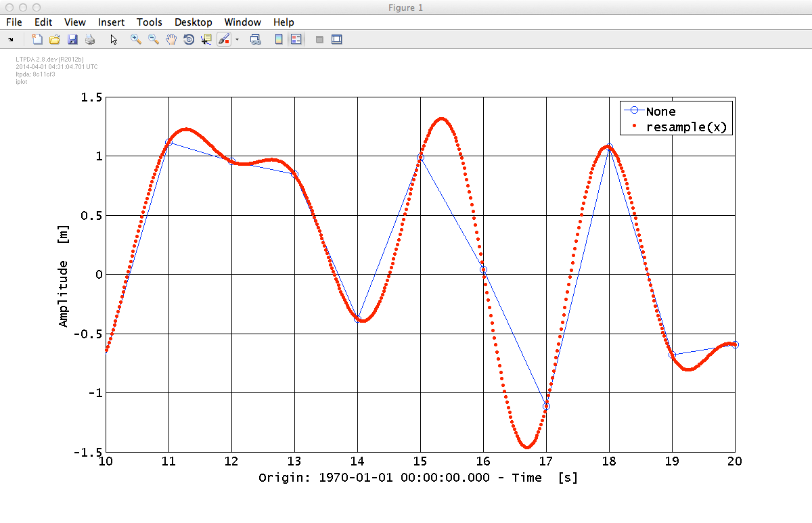
Task: Click the blue circle data marker at time 16
Action: click(483, 269)
